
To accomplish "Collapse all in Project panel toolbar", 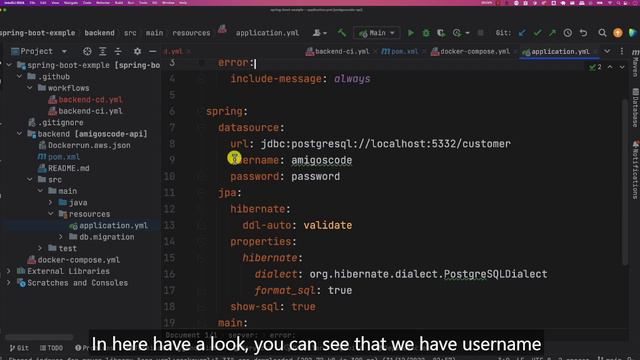I will (x=118, y=51).
